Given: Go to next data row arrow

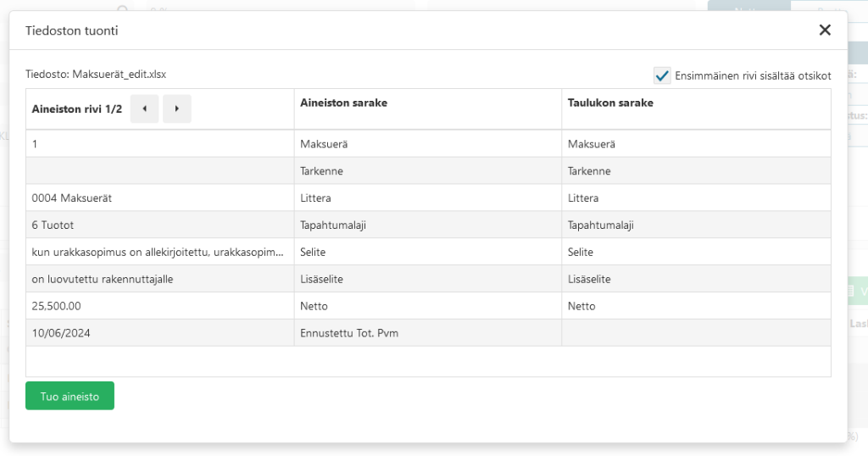Looking at the screenshot, I should point(176,108).
